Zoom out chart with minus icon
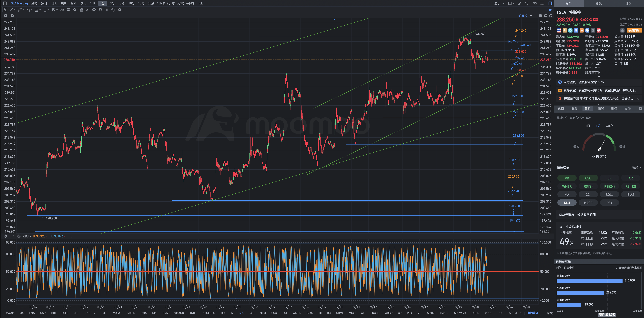Image resolution: width=644 pixels, height=318 pixels. (545, 16)
